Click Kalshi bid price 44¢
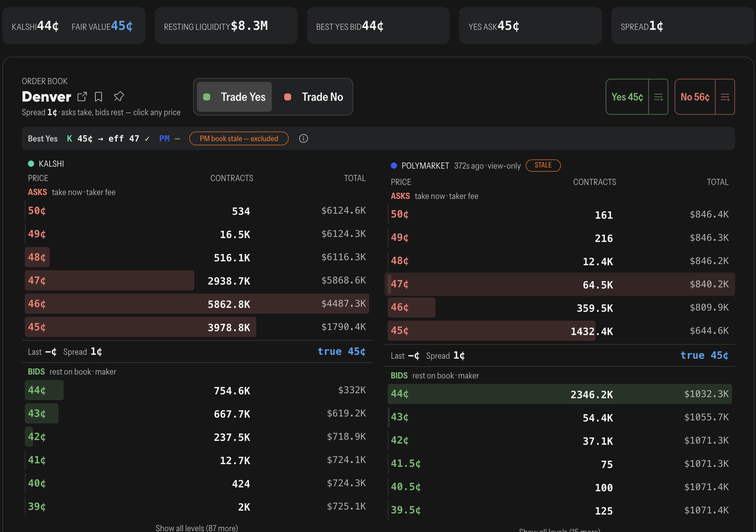 [37, 390]
